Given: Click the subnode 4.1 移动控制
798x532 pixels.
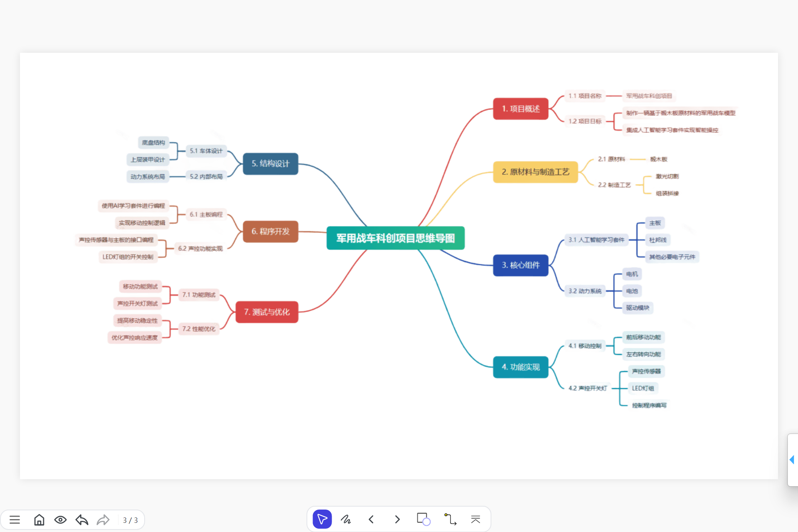Looking at the screenshot, I should tap(585, 346).
